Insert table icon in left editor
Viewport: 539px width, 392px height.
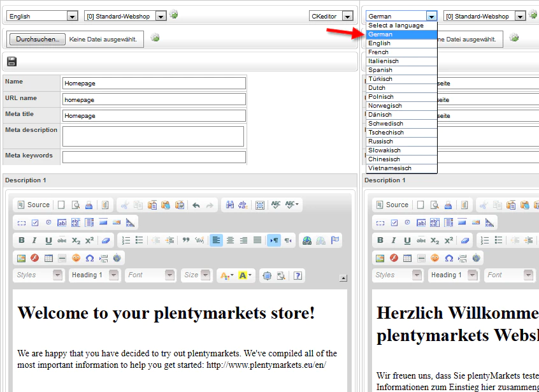pyautogui.click(x=48, y=258)
